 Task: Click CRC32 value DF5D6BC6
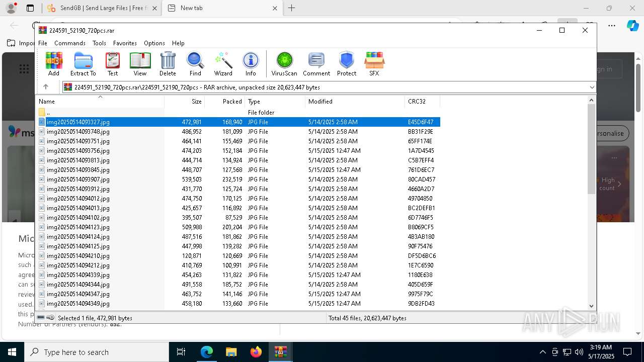pyautogui.click(x=422, y=255)
